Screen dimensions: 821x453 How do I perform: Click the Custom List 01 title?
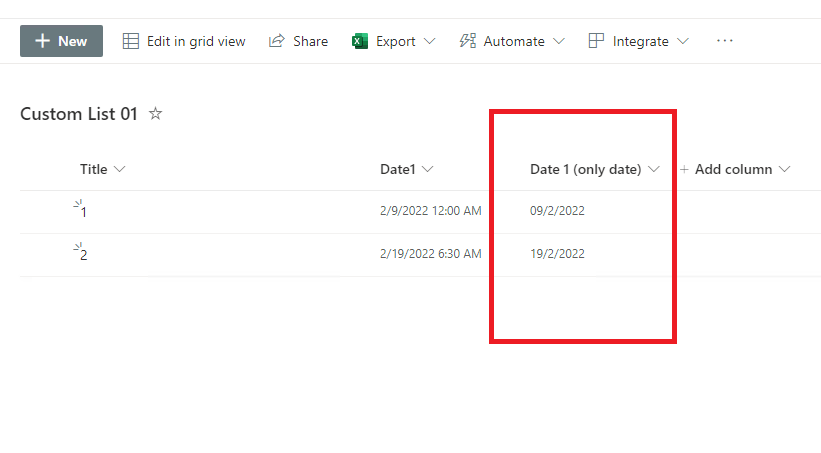(x=79, y=114)
